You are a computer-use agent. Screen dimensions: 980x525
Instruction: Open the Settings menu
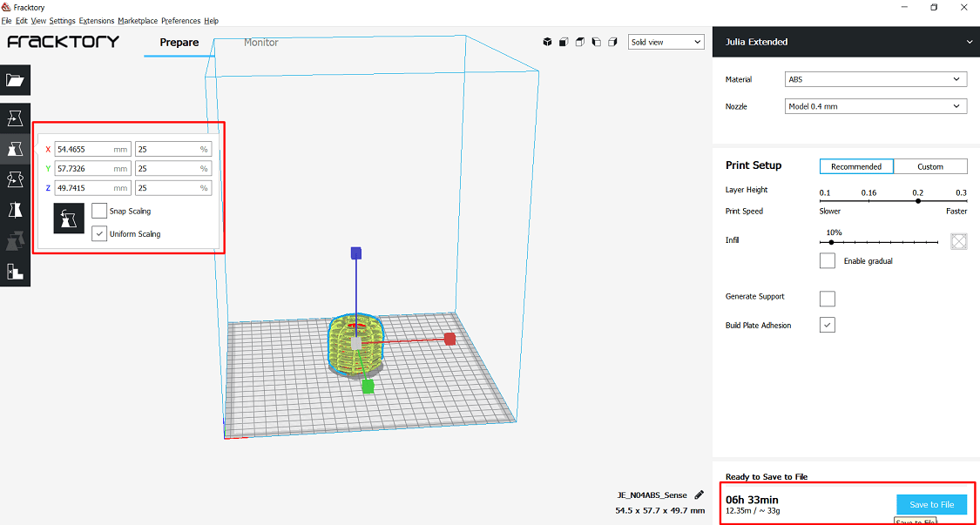click(x=63, y=21)
